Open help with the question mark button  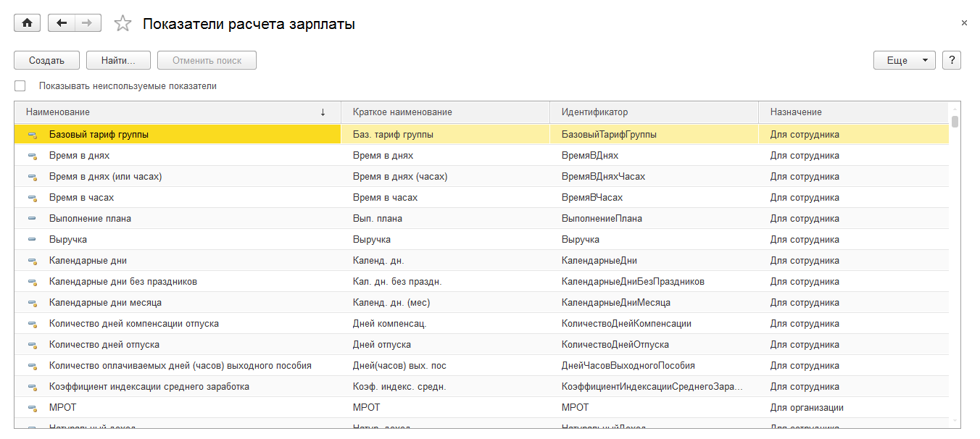click(x=952, y=60)
